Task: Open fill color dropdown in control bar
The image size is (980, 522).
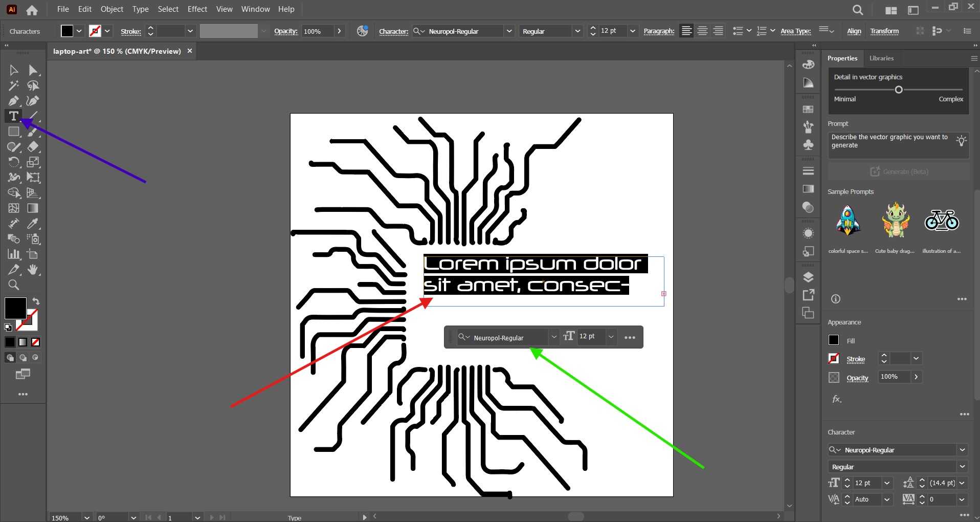Action: coord(79,31)
